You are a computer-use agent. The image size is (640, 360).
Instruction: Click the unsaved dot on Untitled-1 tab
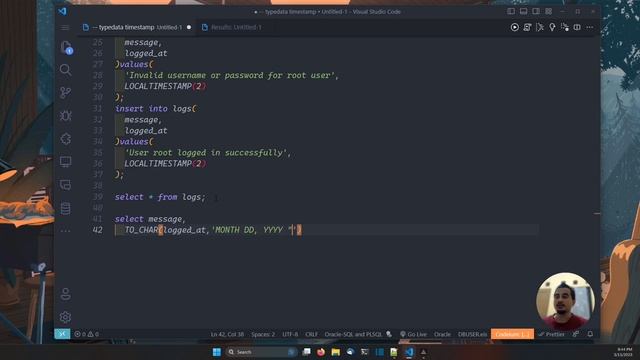[189, 27]
